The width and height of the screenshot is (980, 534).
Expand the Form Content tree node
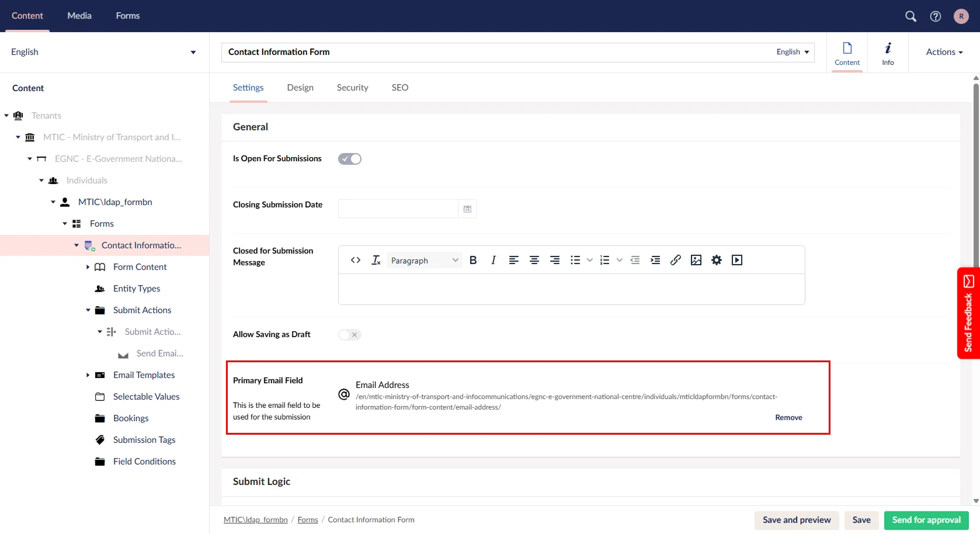coord(88,267)
